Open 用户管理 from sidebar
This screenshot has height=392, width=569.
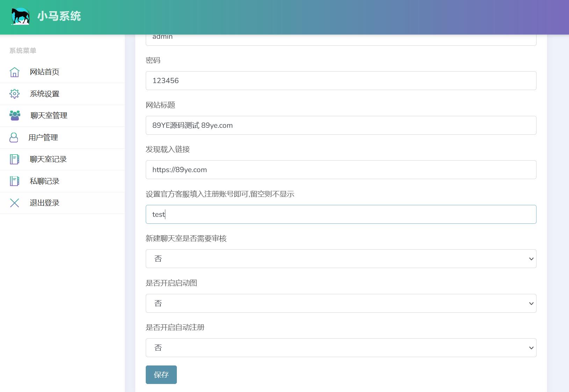43,138
